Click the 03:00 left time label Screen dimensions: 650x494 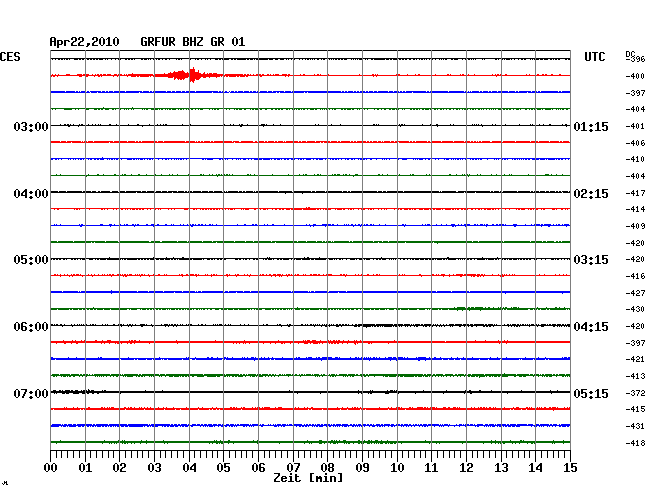pos(31,126)
